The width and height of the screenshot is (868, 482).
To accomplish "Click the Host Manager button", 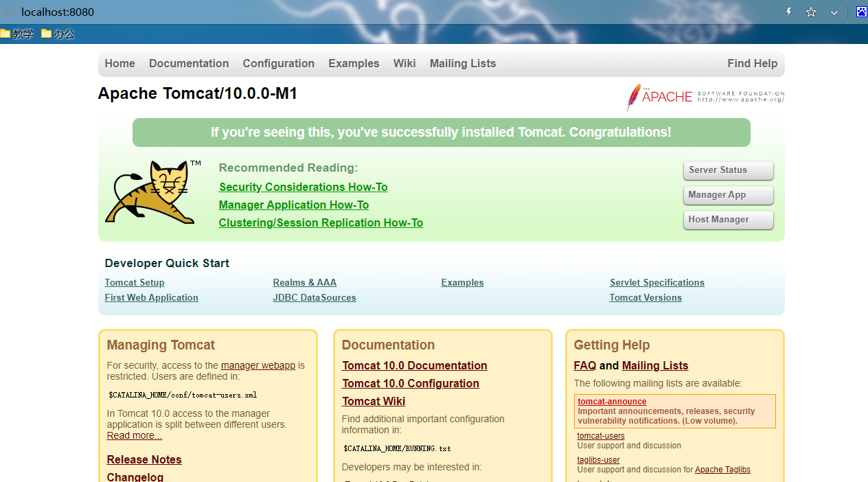I will (x=729, y=220).
